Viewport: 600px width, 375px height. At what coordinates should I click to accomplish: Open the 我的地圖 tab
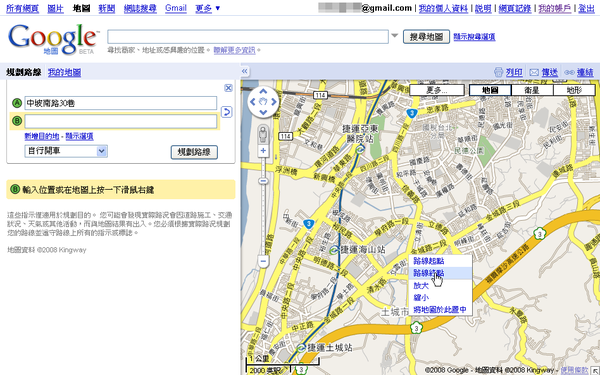(64, 72)
